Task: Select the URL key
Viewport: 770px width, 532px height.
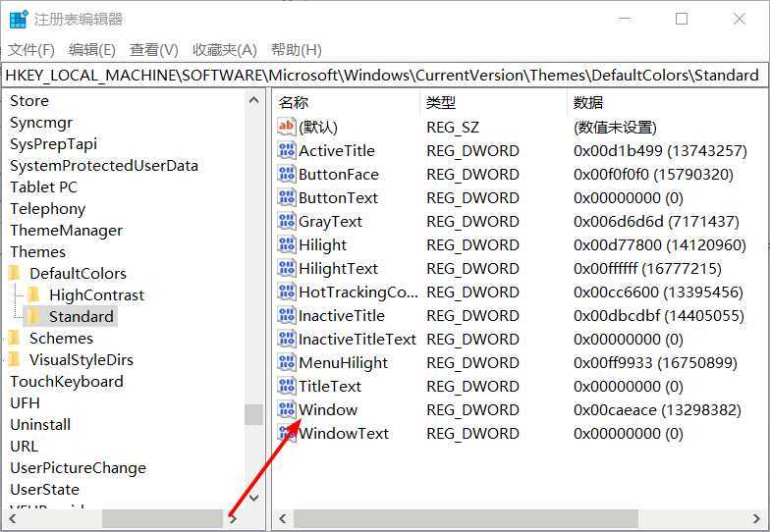Action: click(x=24, y=446)
